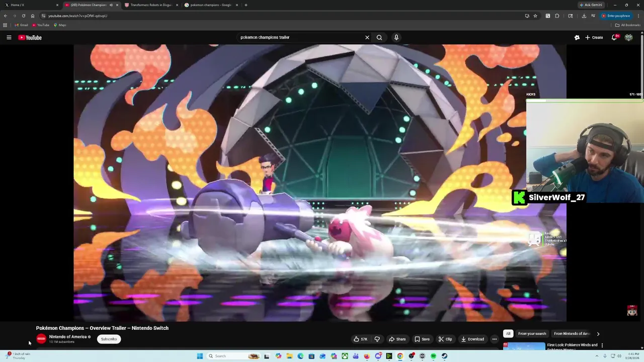Dislike the video with the thumbs-down button
Image resolution: width=644 pixels, height=362 pixels.
pos(377,339)
